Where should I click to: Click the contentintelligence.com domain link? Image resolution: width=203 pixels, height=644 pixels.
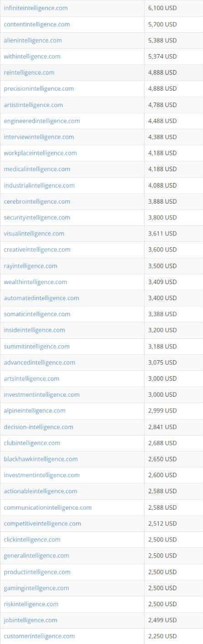coord(37,24)
